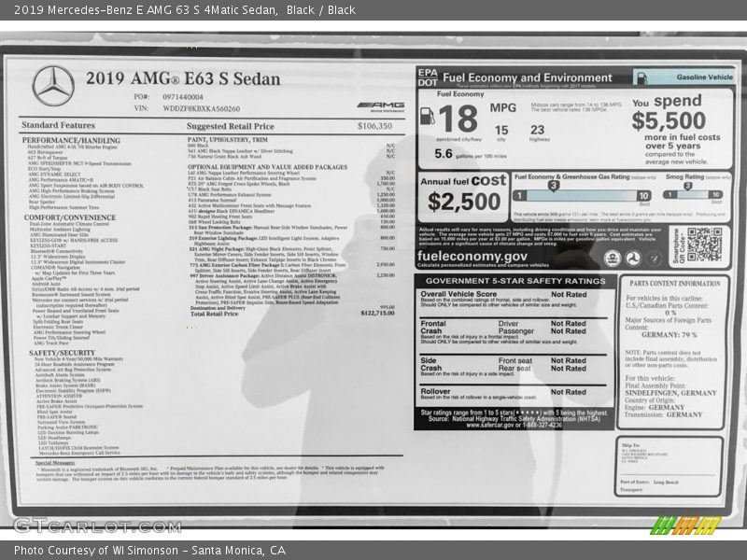Click the PERFORMANCE/HANDLING section heading
The width and height of the screenshot is (747, 560).
point(71,141)
